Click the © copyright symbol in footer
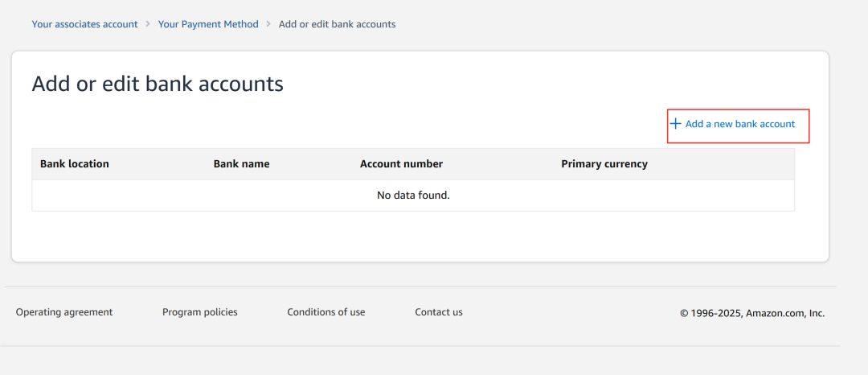This screenshot has height=375, width=868. pyautogui.click(x=684, y=313)
